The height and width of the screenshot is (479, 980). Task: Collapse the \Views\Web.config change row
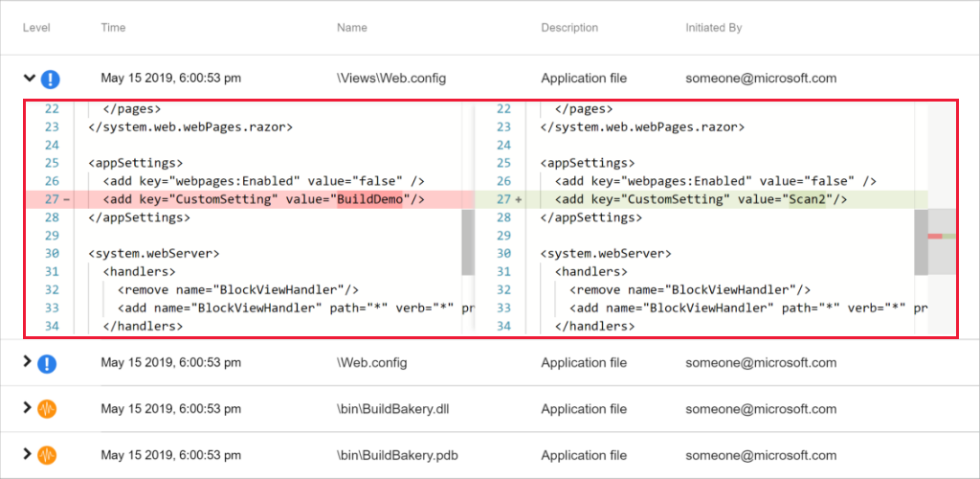pyautogui.click(x=29, y=78)
